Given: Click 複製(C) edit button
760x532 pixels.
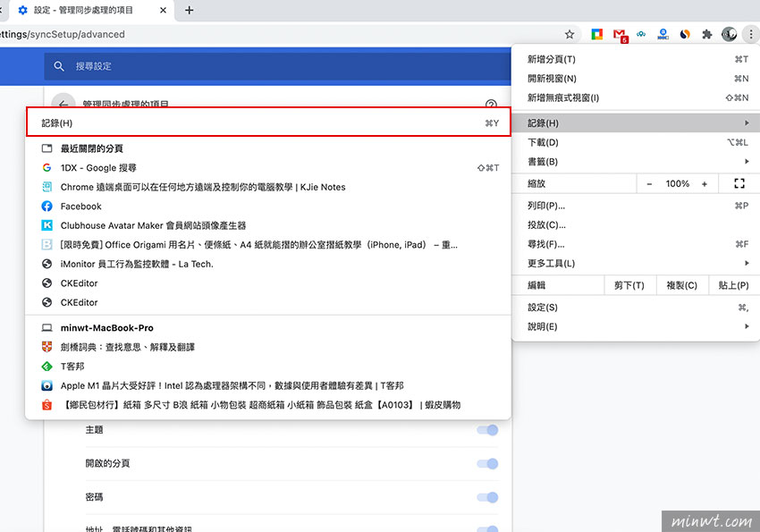Looking at the screenshot, I should tap(682, 285).
